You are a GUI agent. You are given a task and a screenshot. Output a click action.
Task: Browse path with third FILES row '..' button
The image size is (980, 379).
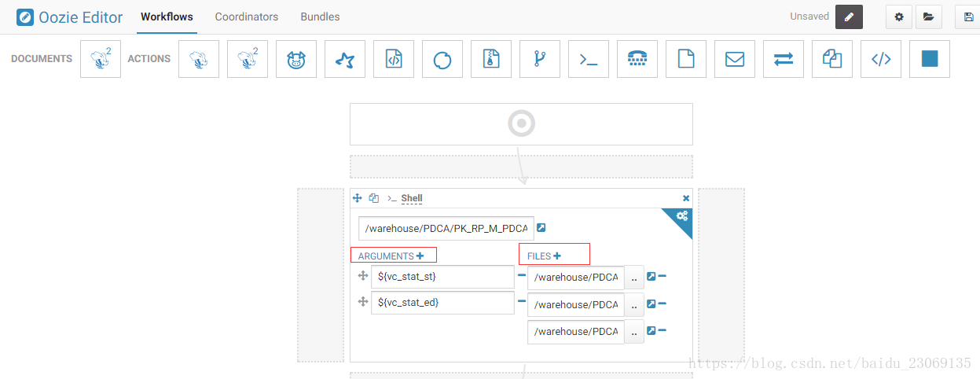634,332
